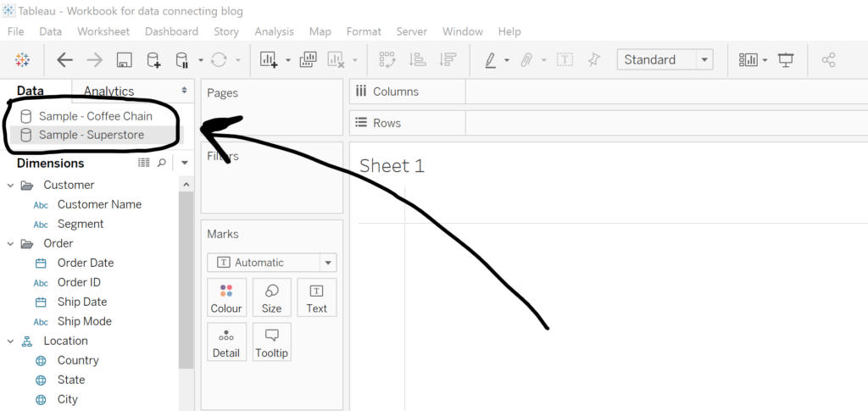Click the Colour marks button
Image resolution: width=868 pixels, height=411 pixels.
point(226,297)
